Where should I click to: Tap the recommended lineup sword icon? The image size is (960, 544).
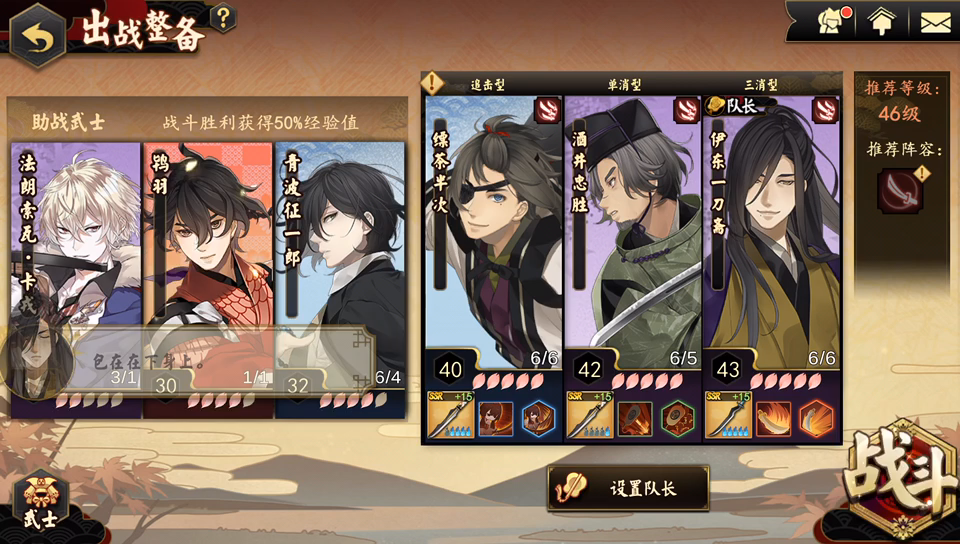tap(899, 192)
